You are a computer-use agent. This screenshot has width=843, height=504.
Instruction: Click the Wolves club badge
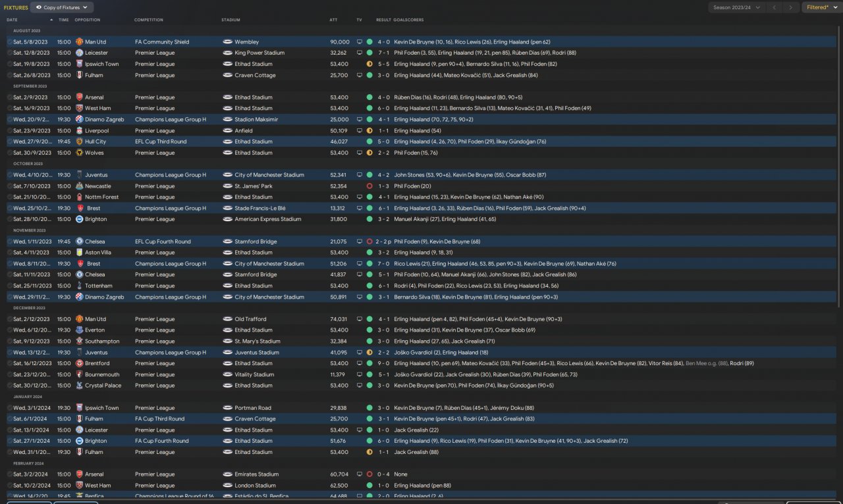point(79,153)
